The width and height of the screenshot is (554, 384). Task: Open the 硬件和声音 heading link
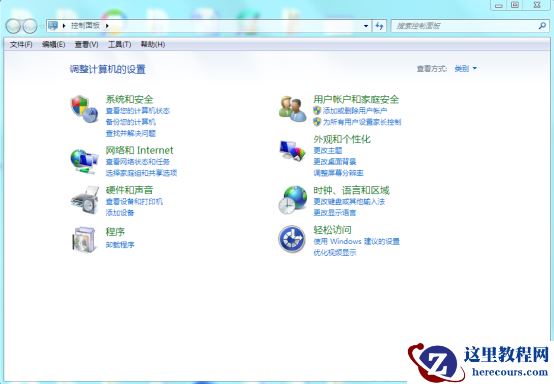[x=129, y=190]
